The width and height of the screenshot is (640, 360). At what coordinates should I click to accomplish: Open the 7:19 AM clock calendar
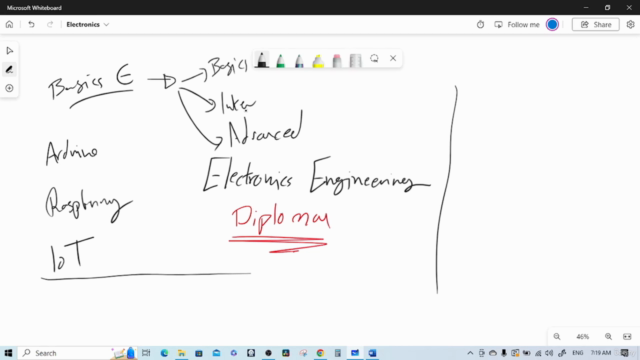click(601, 353)
